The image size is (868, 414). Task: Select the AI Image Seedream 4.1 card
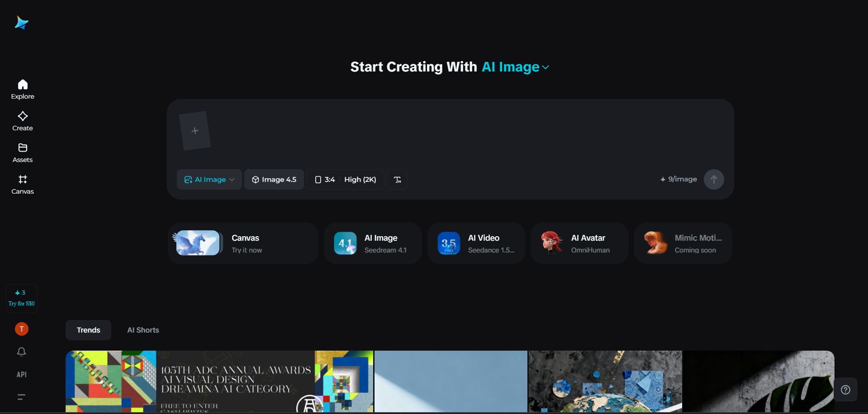[x=373, y=243]
